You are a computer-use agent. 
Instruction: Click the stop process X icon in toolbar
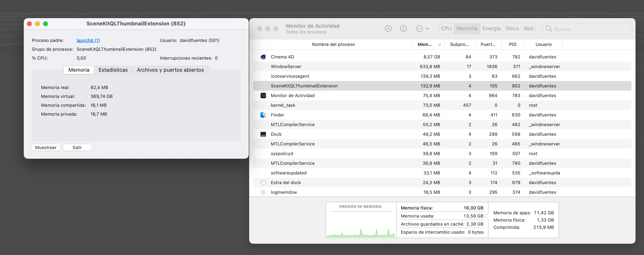[388, 29]
